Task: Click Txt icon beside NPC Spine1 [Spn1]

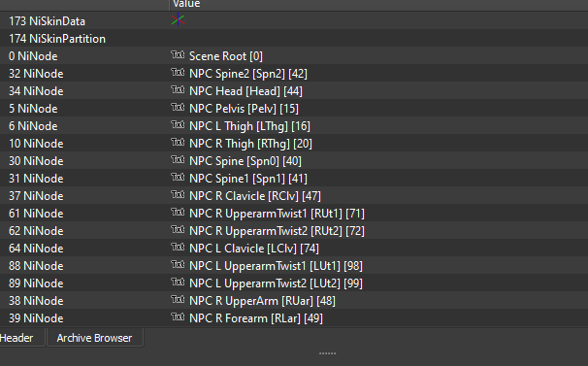Action: pos(178,178)
